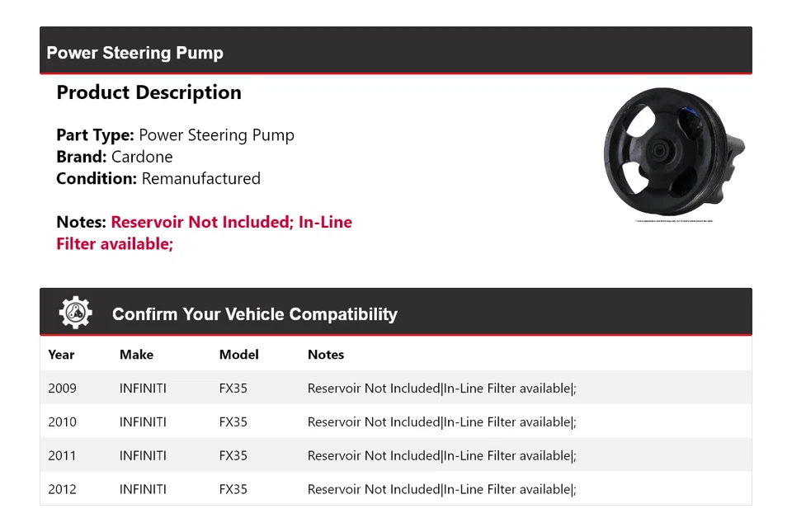Viewport: 792px width, 532px height.
Task: Click the red "Reservoir Not Included" note text
Action: tap(200, 222)
